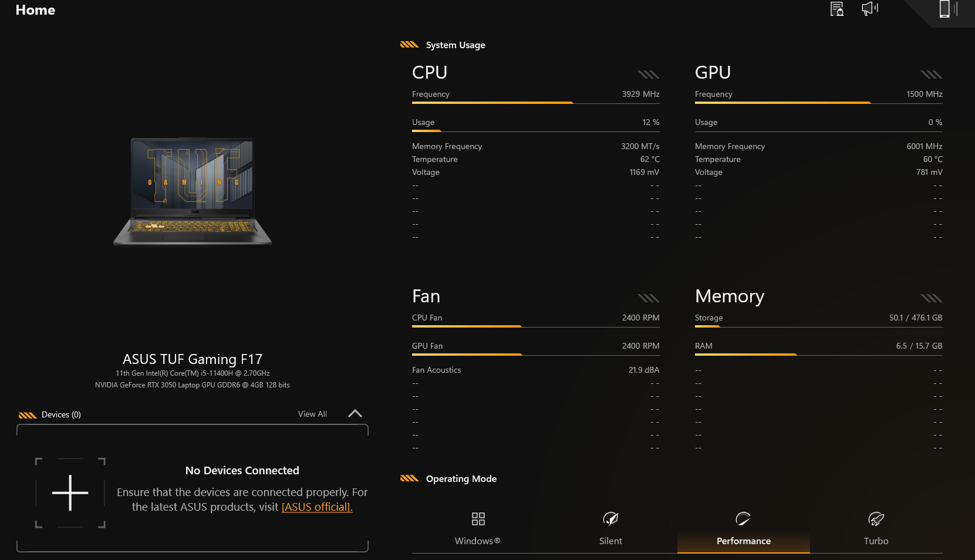The width and height of the screenshot is (975, 560).
Task: Click the GPU frequency 1500 MHz value
Action: pyautogui.click(x=925, y=94)
